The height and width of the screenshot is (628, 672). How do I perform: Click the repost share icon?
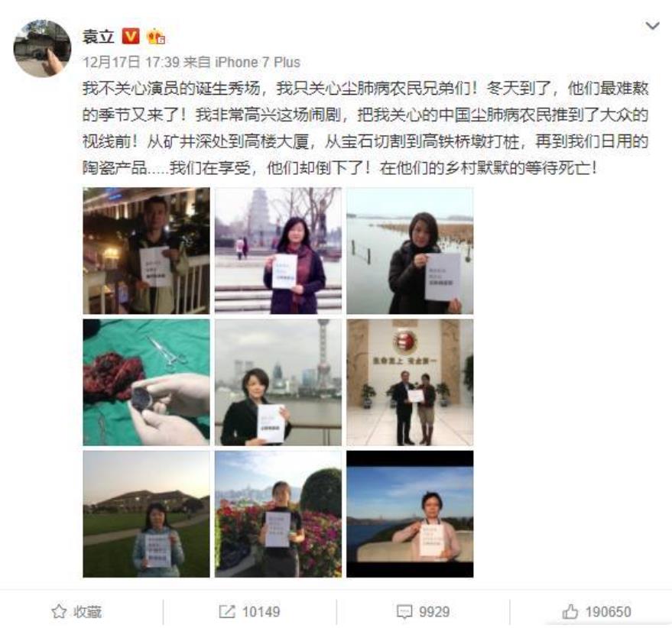[x=227, y=611]
